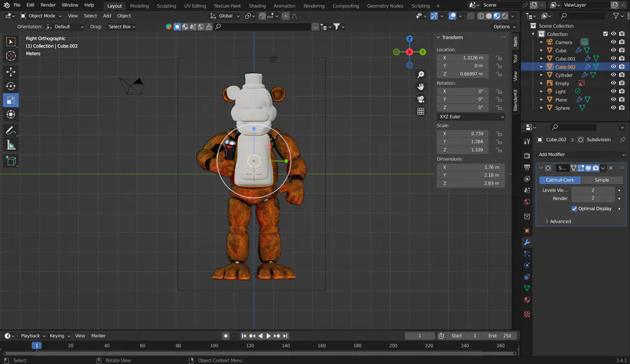Switch to the Geometry Nodes workspace tab
The width and height of the screenshot is (630, 364).
pyautogui.click(x=385, y=6)
